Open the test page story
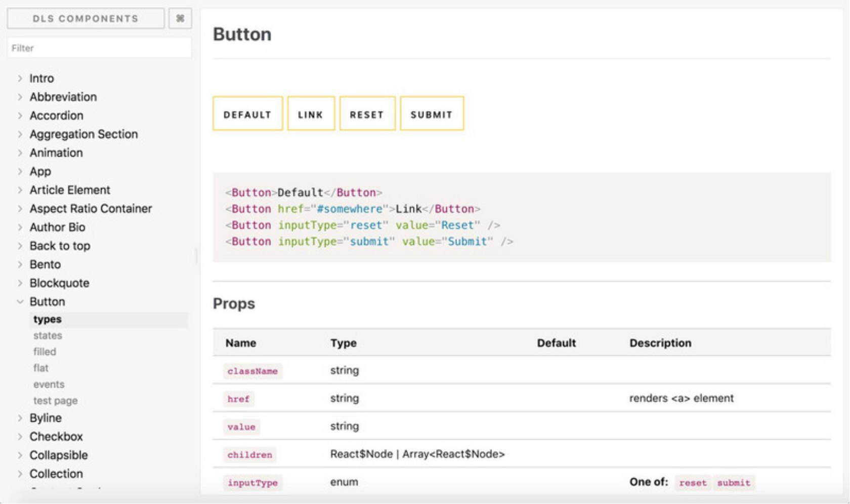 (55, 401)
